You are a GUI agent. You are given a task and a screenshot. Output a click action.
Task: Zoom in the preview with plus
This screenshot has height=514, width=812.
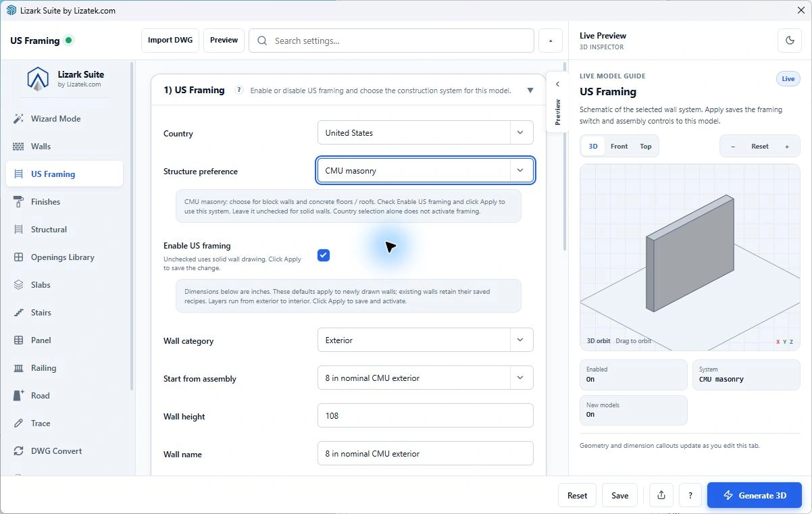pyautogui.click(x=787, y=147)
